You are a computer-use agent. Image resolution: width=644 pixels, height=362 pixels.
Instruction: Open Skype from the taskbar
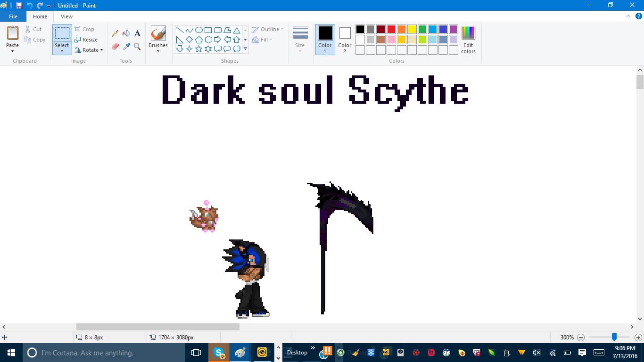point(219,353)
